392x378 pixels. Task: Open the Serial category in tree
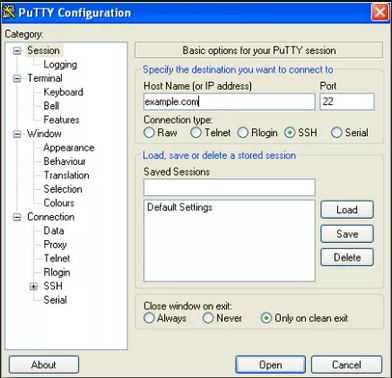[x=55, y=300]
